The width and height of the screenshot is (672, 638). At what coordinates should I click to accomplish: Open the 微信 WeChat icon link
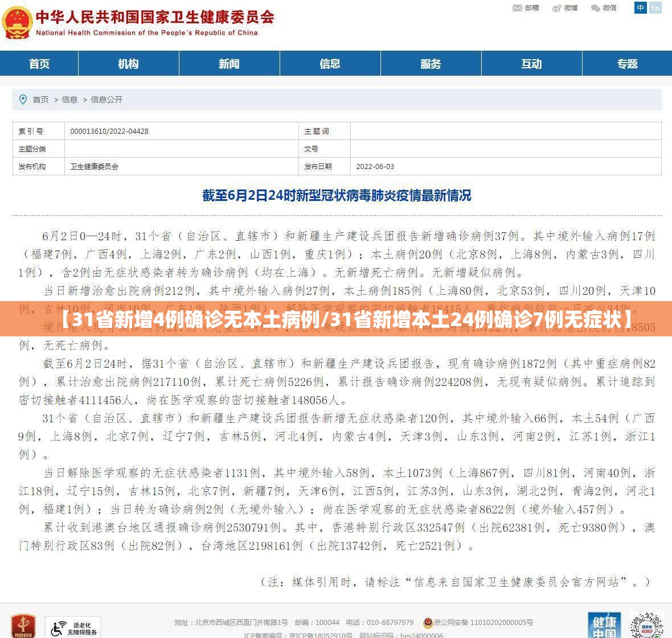coord(604,8)
